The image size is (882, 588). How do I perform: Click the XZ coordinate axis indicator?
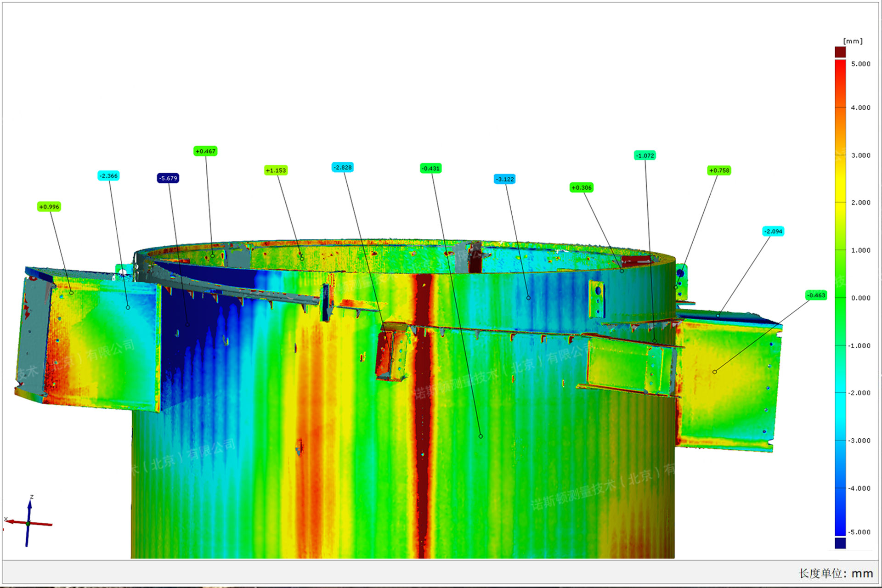pos(28,523)
